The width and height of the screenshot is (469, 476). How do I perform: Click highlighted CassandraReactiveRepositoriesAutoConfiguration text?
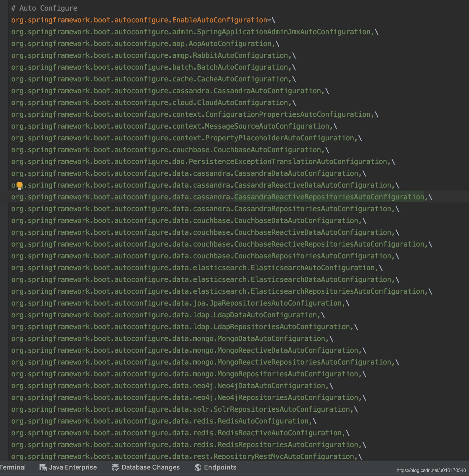click(x=329, y=197)
